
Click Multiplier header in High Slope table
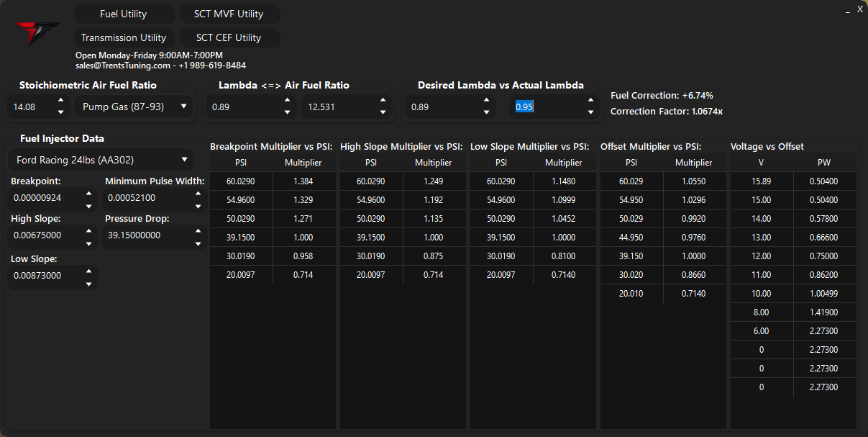coord(434,163)
